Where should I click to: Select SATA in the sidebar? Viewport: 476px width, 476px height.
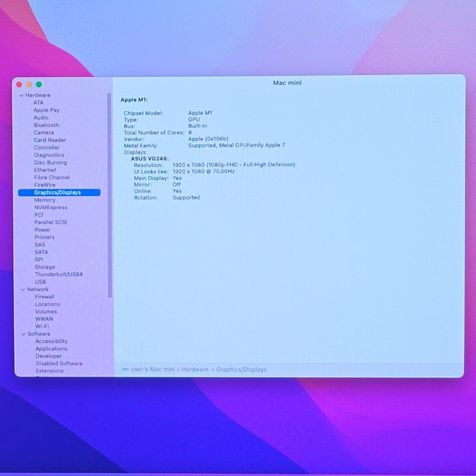[41, 252]
